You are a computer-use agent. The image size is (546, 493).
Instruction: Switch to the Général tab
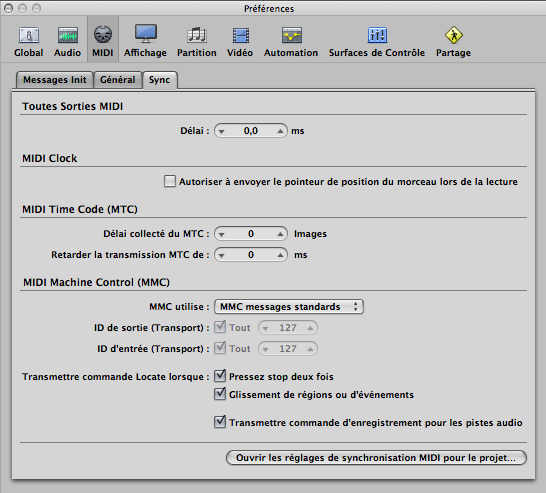[118, 80]
